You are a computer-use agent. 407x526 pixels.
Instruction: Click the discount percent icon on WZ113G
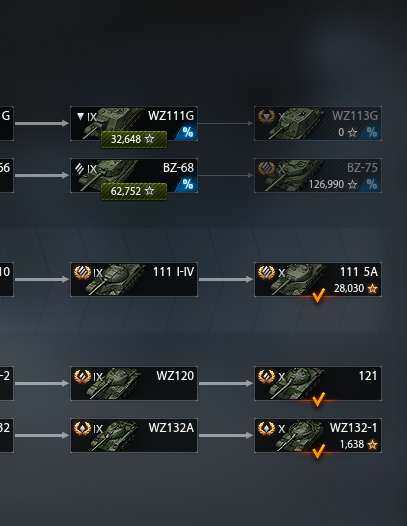[371, 132]
